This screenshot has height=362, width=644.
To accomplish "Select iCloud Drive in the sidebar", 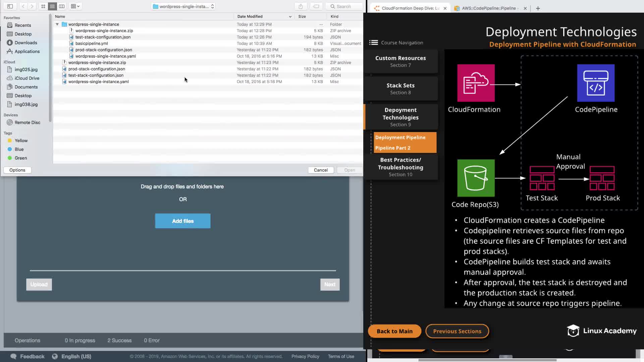I will click(x=27, y=78).
